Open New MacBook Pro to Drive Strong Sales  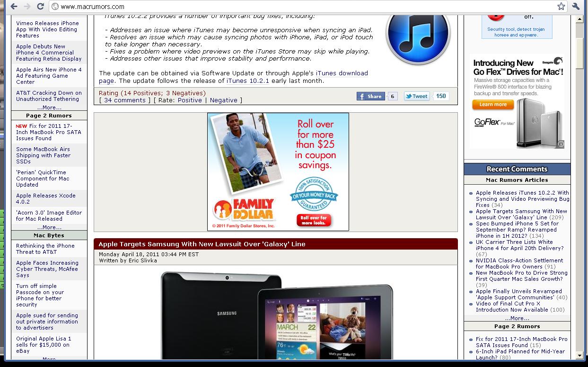click(521, 279)
